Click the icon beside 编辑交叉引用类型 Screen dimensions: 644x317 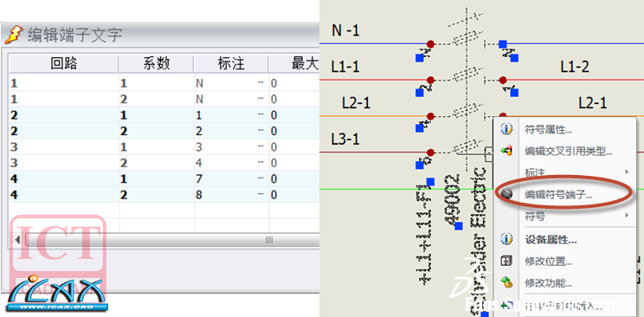click(x=507, y=151)
